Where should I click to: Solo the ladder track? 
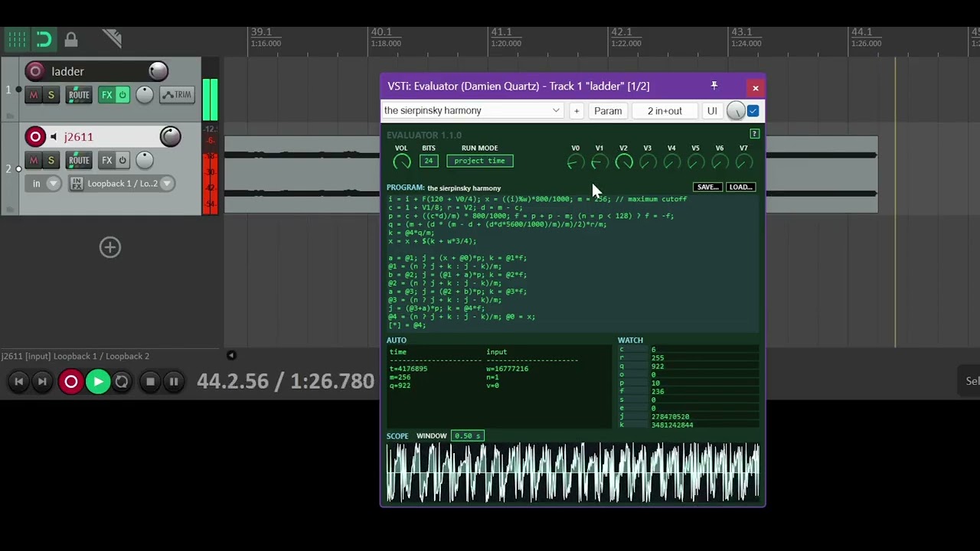click(51, 95)
